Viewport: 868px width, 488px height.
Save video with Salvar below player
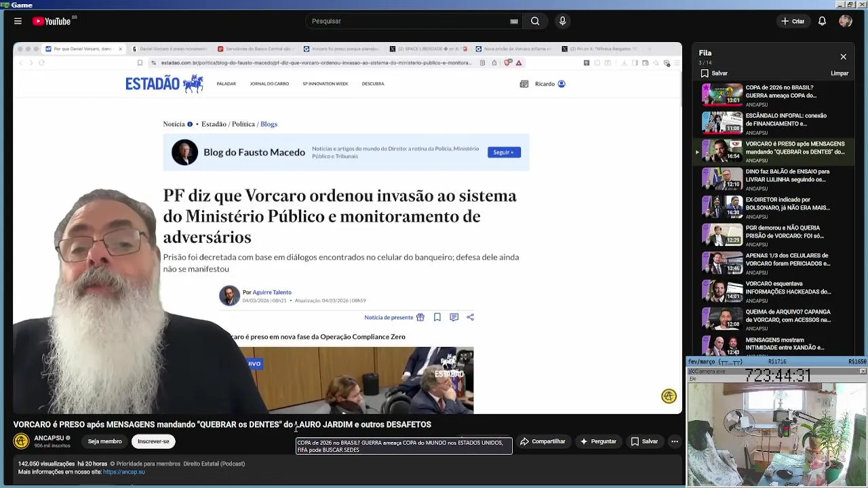point(644,441)
